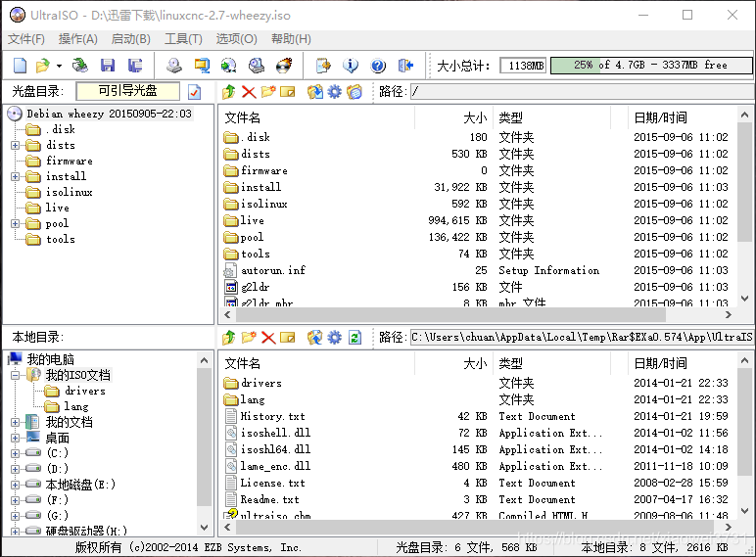Click New Folder icon in disc image toolbar
The height and width of the screenshot is (557, 756).
[x=268, y=91]
